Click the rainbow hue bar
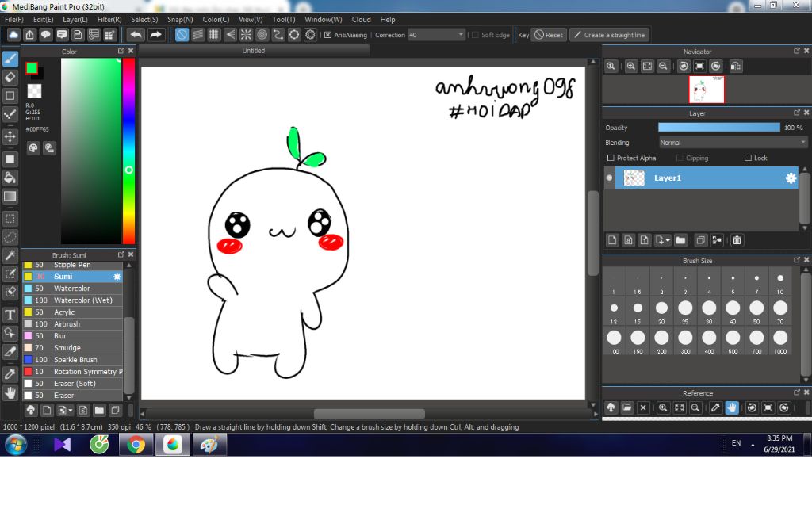 pyautogui.click(x=128, y=151)
